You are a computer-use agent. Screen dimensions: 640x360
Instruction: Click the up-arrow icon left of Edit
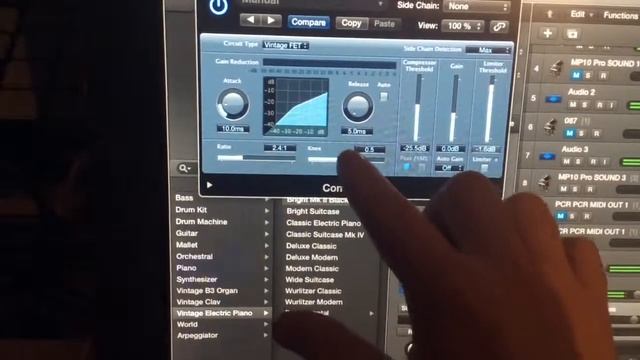[549, 14]
